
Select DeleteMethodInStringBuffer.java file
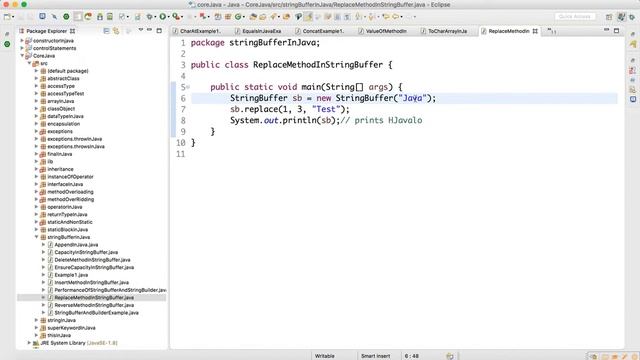click(x=92, y=260)
